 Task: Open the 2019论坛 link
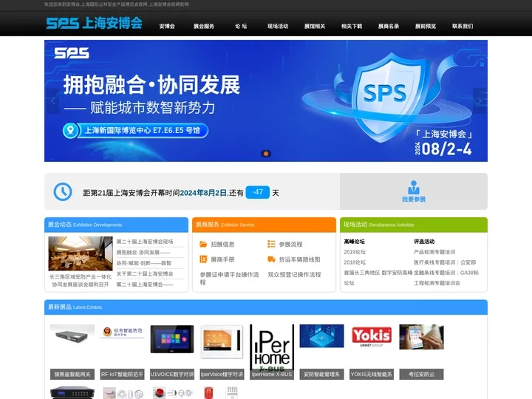coord(355,252)
